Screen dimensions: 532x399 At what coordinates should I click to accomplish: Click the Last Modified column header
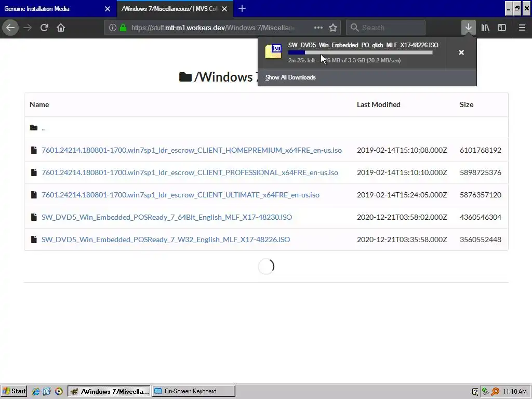pos(378,104)
